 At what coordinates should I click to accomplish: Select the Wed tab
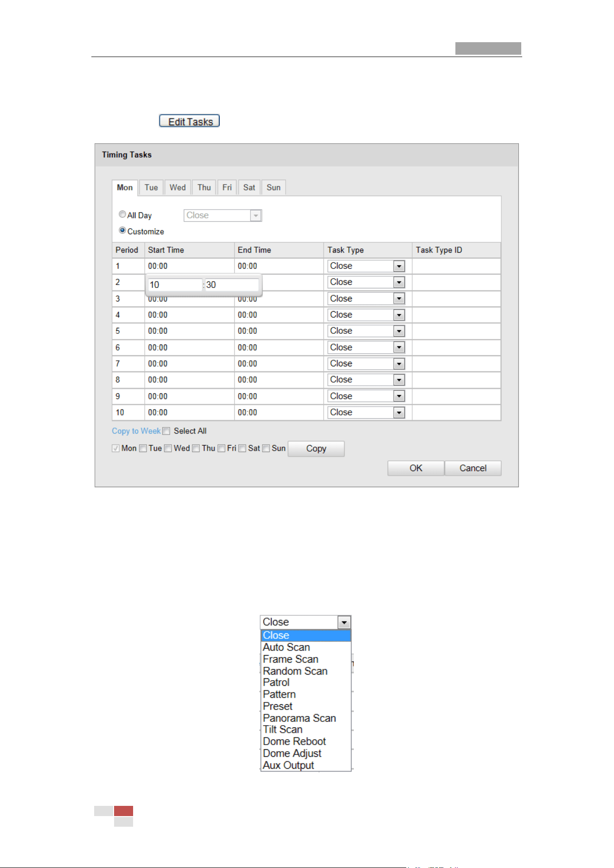tap(178, 187)
